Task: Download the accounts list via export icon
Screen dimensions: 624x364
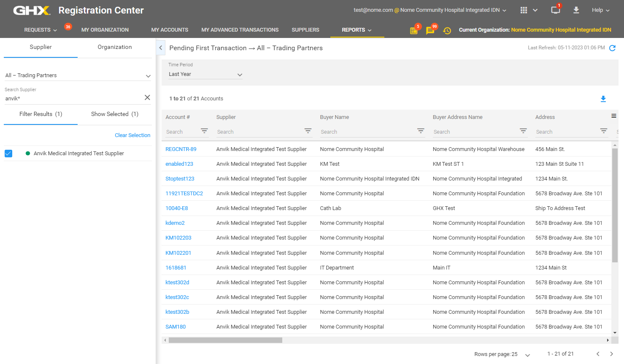Action: pyautogui.click(x=603, y=99)
